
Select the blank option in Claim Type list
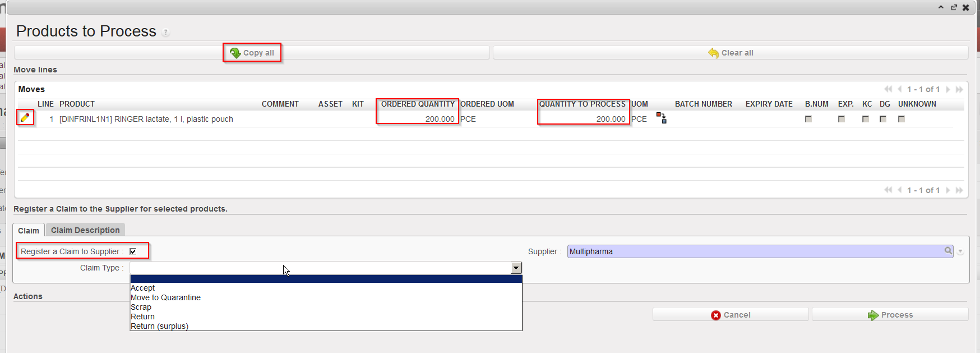pyautogui.click(x=326, y=279)
